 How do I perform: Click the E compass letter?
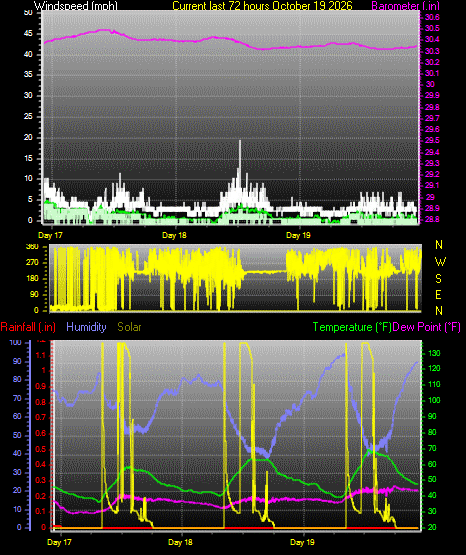tap(438, 294)
